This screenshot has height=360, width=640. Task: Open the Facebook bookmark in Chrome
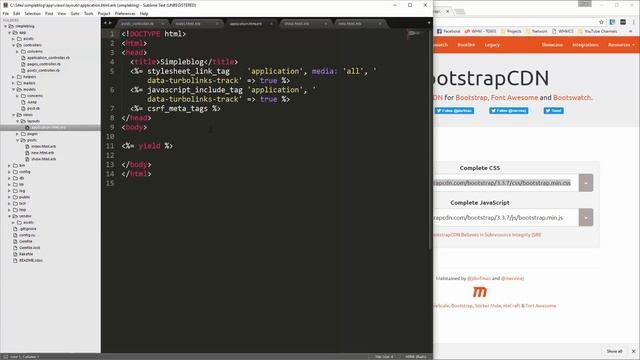point(448,31)
